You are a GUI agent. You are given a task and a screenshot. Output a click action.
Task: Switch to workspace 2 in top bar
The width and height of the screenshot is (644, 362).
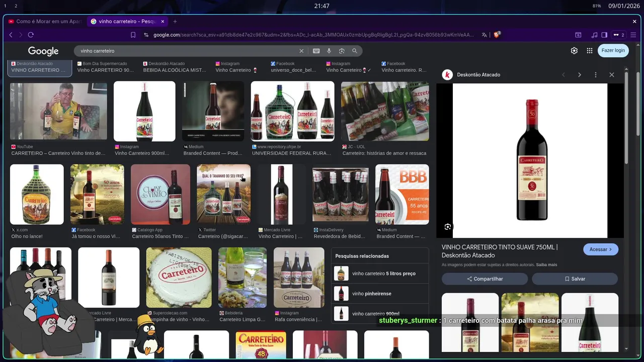point(16,6)
